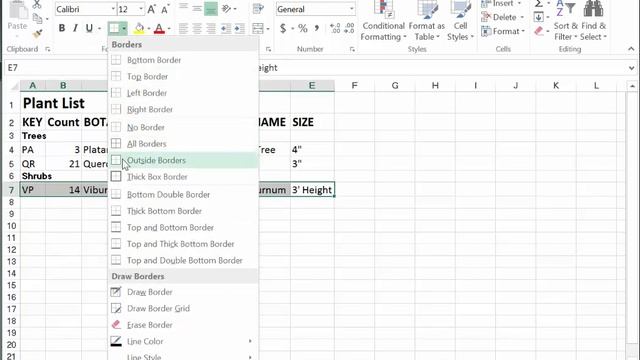This screenshot has height=360, width=640.
Task: Open Number format dialog launcher
Action: click(x=352, y=49)
